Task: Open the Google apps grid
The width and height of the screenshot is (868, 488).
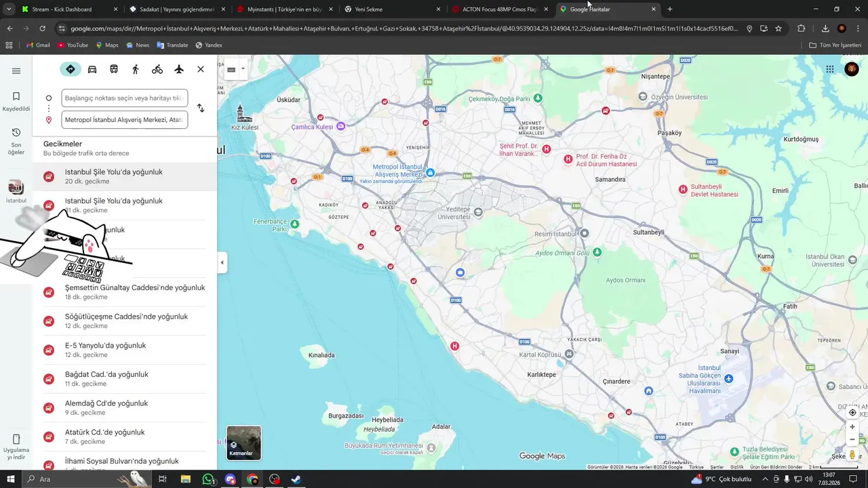Action: (830, 69)
